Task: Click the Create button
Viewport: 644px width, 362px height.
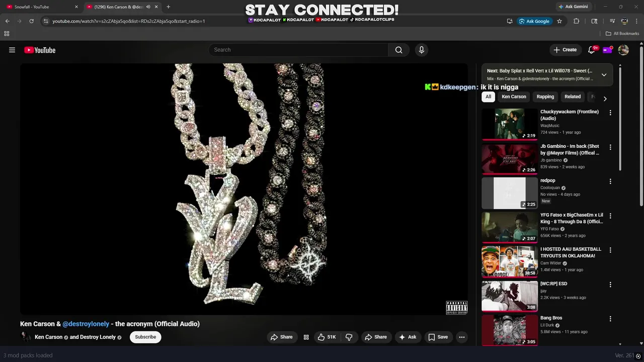Action: pyautogui.click(x=565, y=50)
